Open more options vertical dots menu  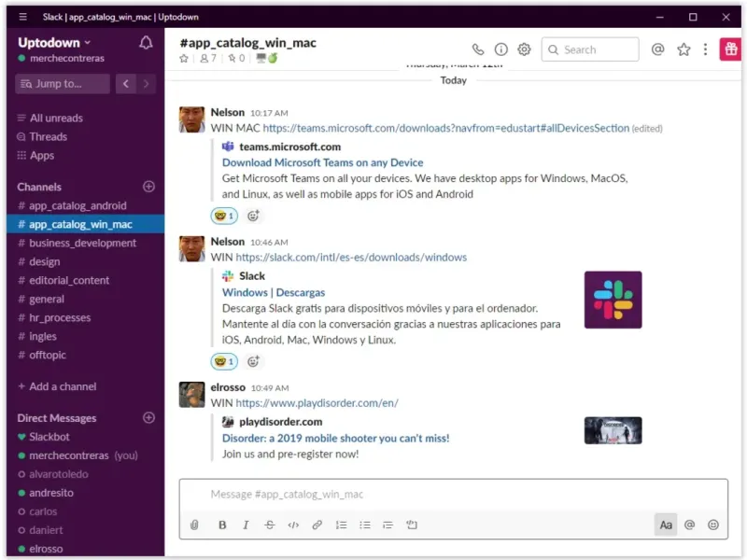point(706,49)
